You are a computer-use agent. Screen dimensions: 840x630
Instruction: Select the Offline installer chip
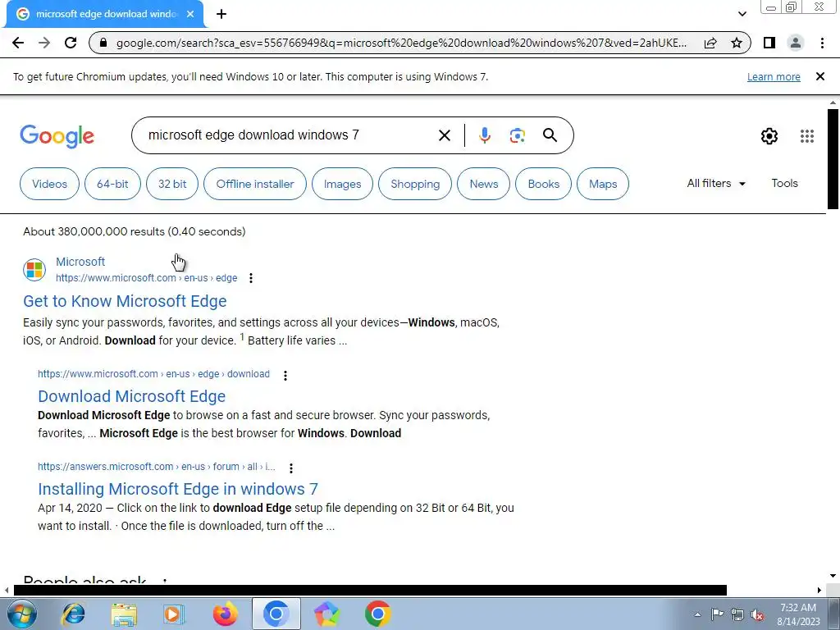[255, 184]
